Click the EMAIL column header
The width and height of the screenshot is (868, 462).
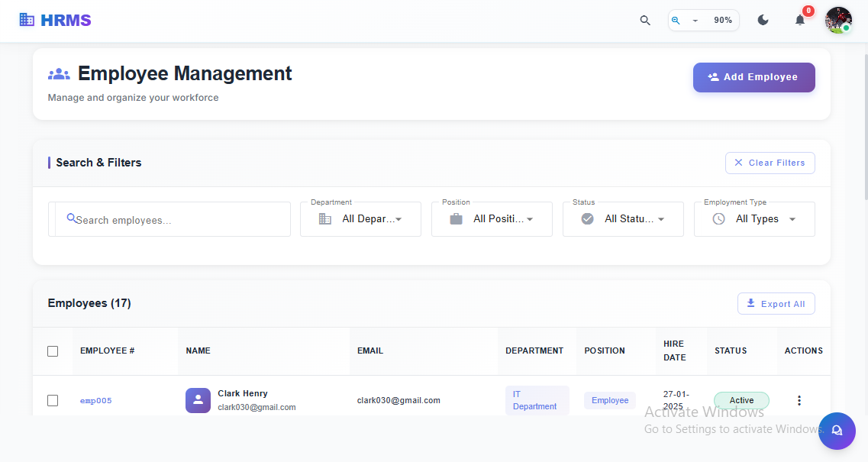click(370, 351)
